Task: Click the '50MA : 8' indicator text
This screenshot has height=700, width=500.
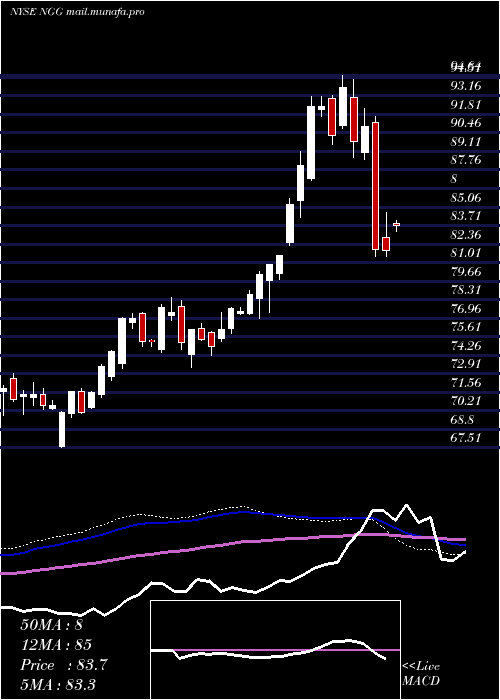Action: [52, 625]
